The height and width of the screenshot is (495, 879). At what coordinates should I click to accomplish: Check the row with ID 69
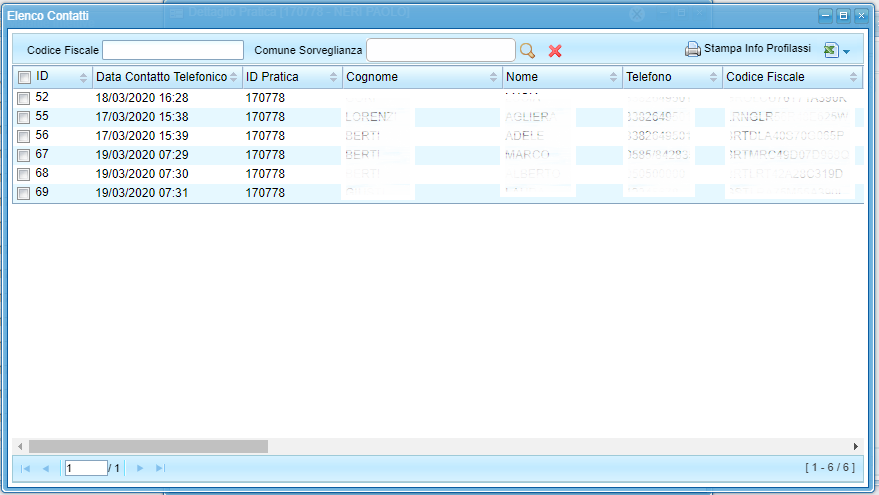(24, 194)
